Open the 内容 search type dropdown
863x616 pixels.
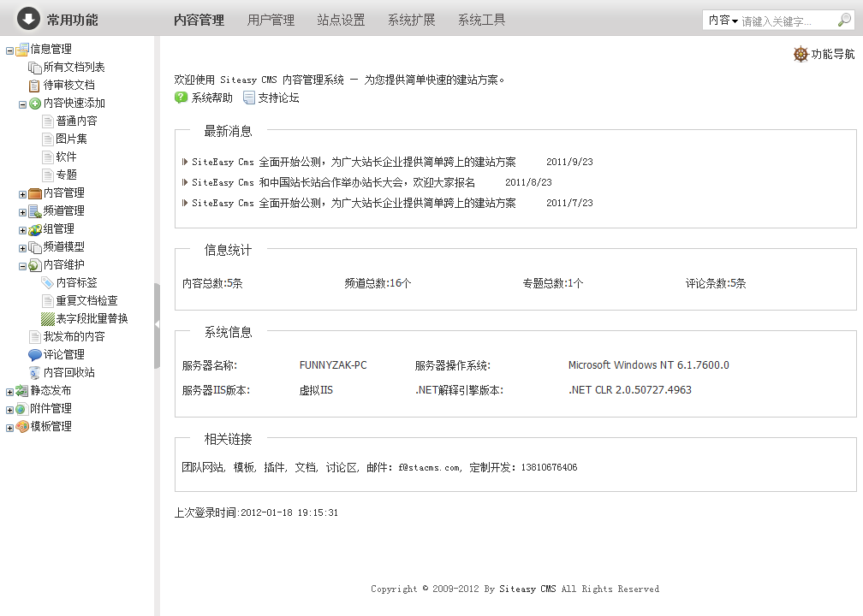pyautogui.click(x=723, y=21)
